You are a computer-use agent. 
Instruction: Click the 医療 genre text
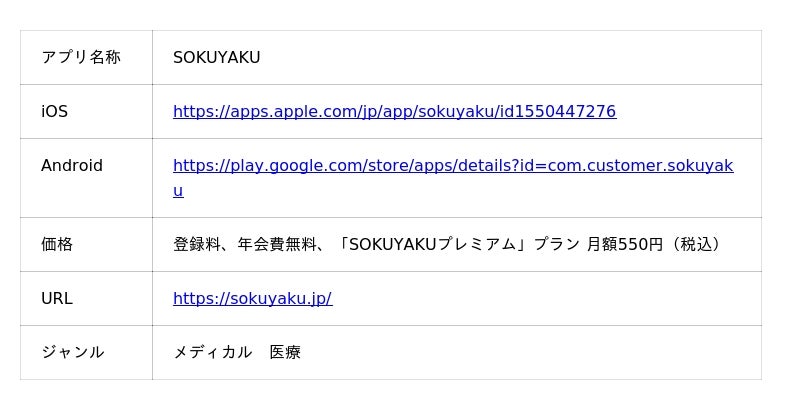[x=285, y=353]
